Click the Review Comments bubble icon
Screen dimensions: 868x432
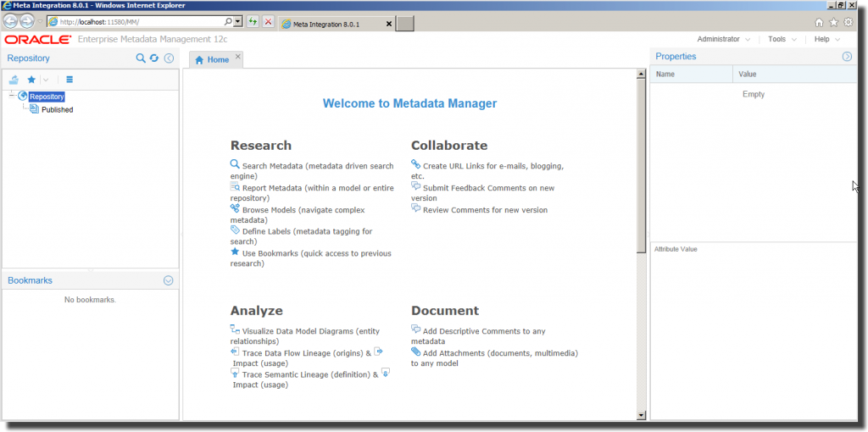point(415,208)
